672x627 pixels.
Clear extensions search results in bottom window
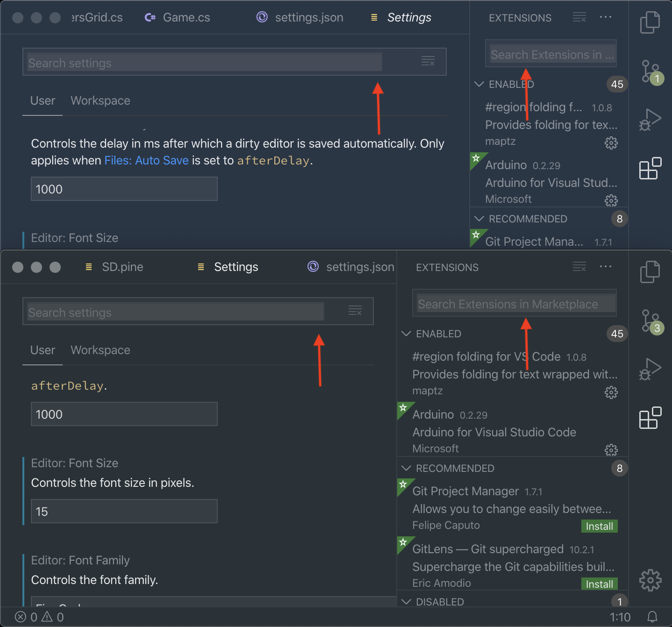579,267
